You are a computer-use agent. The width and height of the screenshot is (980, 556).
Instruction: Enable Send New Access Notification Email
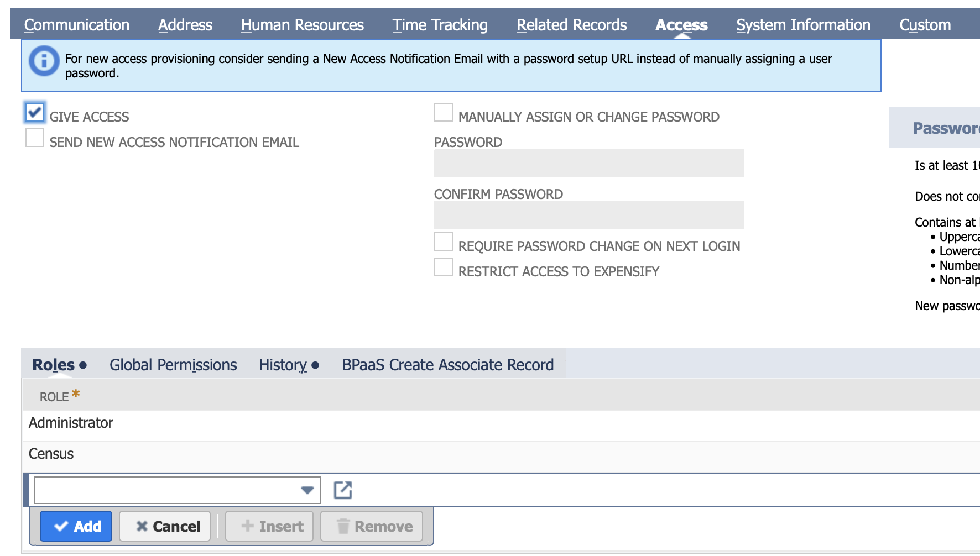tap(35, 138)
